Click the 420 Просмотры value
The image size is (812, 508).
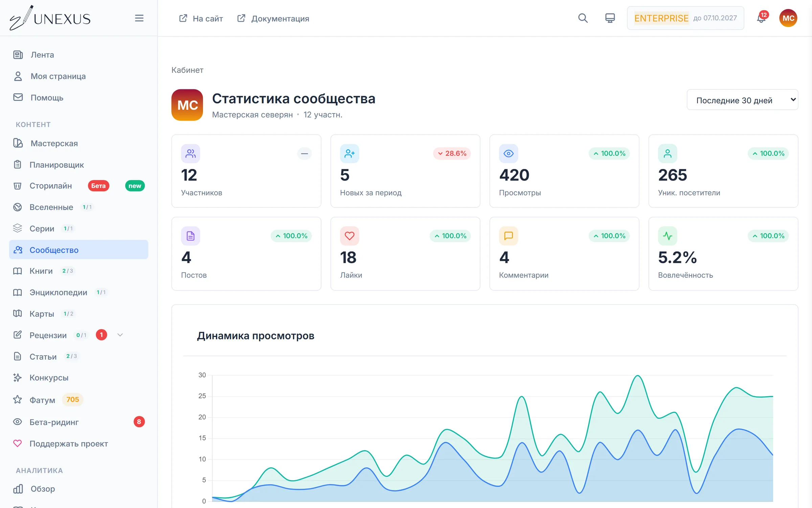point(514,175)
